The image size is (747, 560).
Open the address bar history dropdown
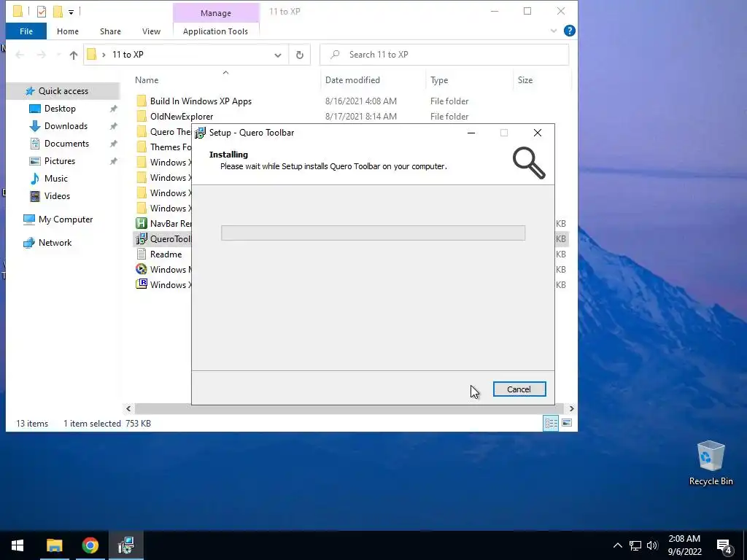tap(278, 55)
